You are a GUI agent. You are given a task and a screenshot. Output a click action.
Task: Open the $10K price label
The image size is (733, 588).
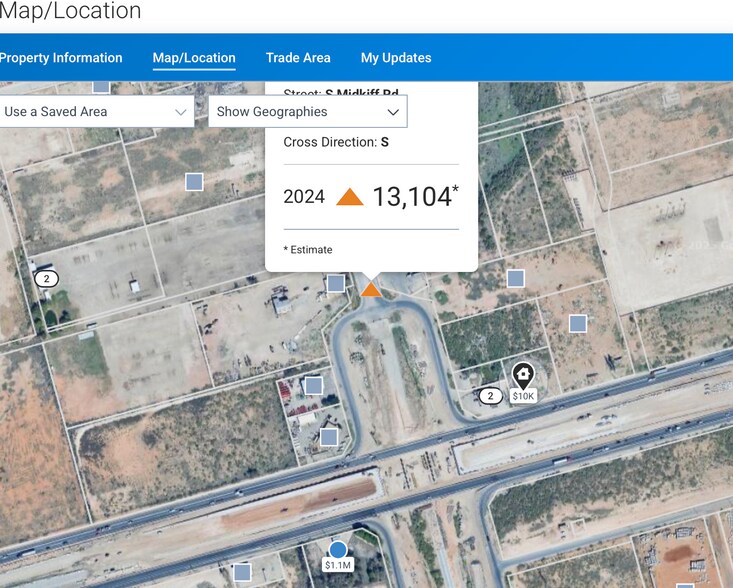pos(523,396)
